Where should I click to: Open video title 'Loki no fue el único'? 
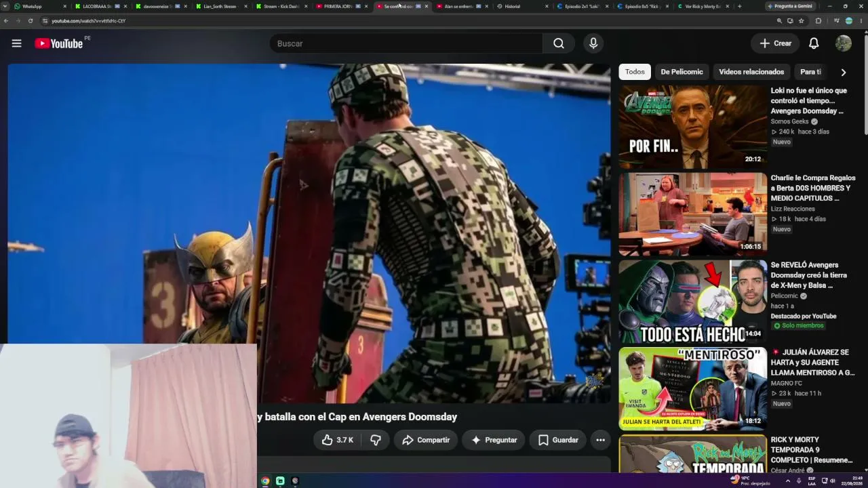809,100
